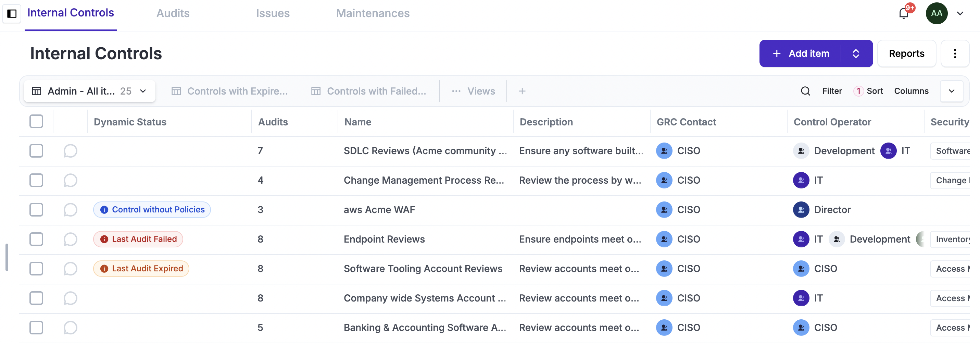
Task: Go to the Maintenances tab
Action: [373, 14]
